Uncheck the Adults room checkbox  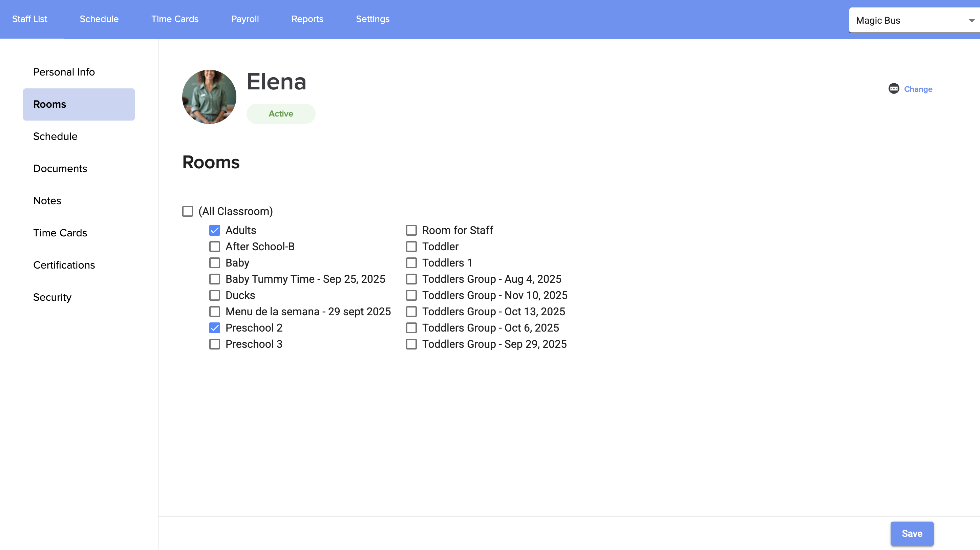click(x=215, y=230)
